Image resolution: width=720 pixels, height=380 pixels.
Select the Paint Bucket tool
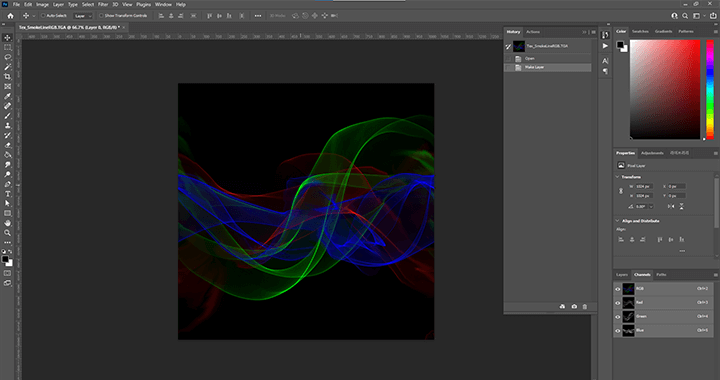(7, 155)
